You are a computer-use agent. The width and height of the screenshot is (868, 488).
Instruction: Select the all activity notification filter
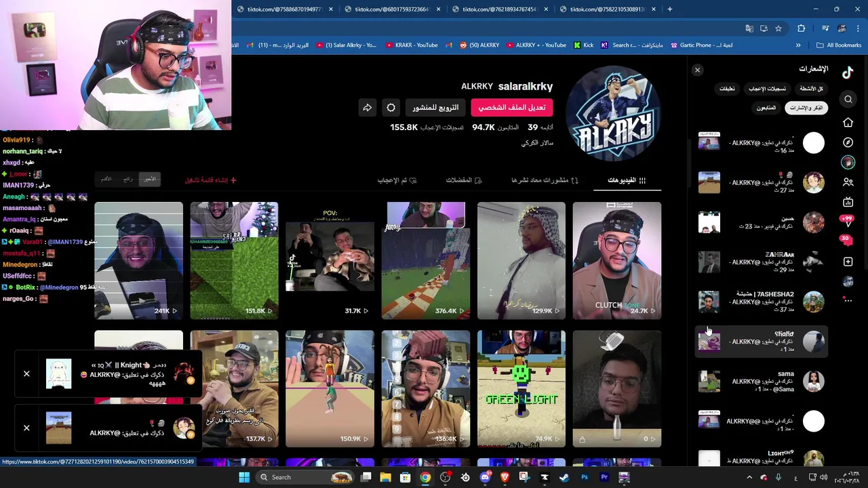tap(811, 89)
